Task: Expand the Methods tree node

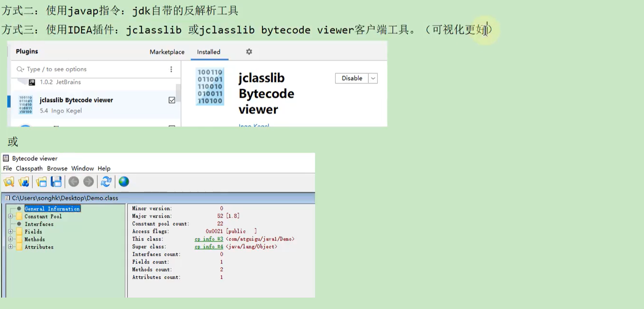Action: (10, 239)
